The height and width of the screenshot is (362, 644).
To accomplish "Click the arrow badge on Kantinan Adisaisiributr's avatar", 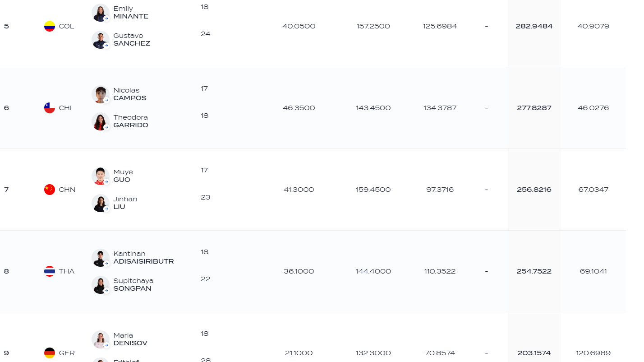I will pyautogui.click(x=106, y=264).
